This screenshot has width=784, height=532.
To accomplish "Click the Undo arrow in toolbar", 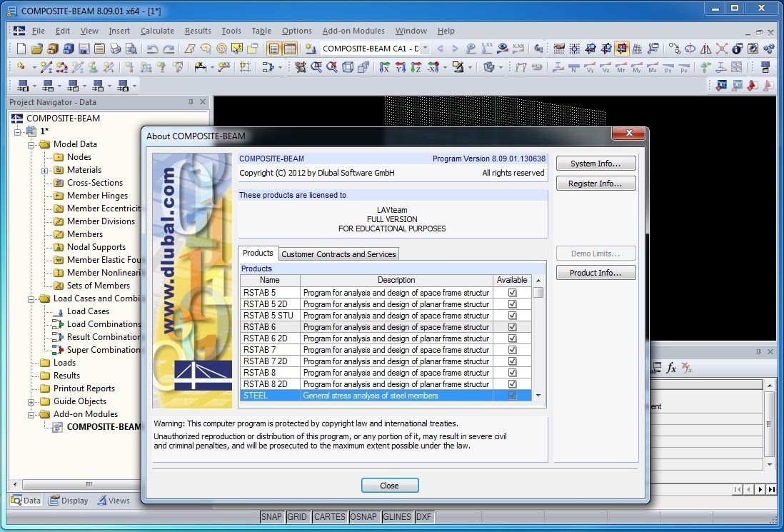I will point(152,49).
